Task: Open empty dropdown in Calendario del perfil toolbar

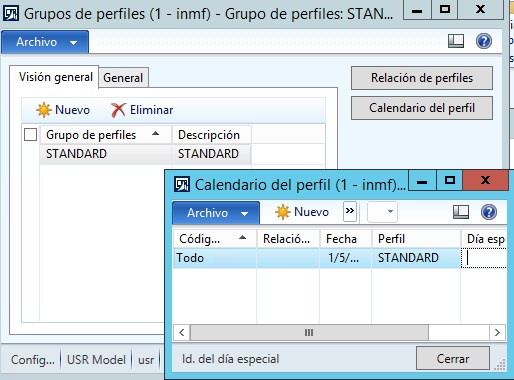Action: pos(382,212)
